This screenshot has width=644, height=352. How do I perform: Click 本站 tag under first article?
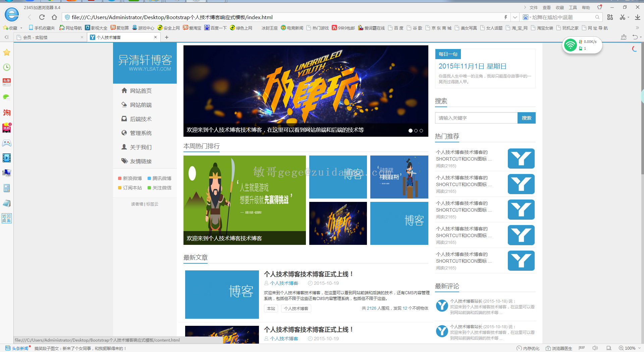(x=271, y=308)
